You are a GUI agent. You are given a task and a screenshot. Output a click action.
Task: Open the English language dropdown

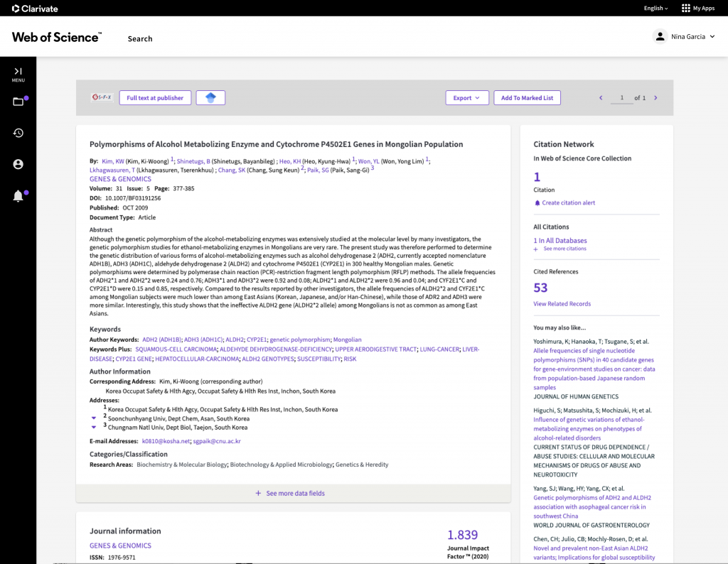[x=655, y=9]
